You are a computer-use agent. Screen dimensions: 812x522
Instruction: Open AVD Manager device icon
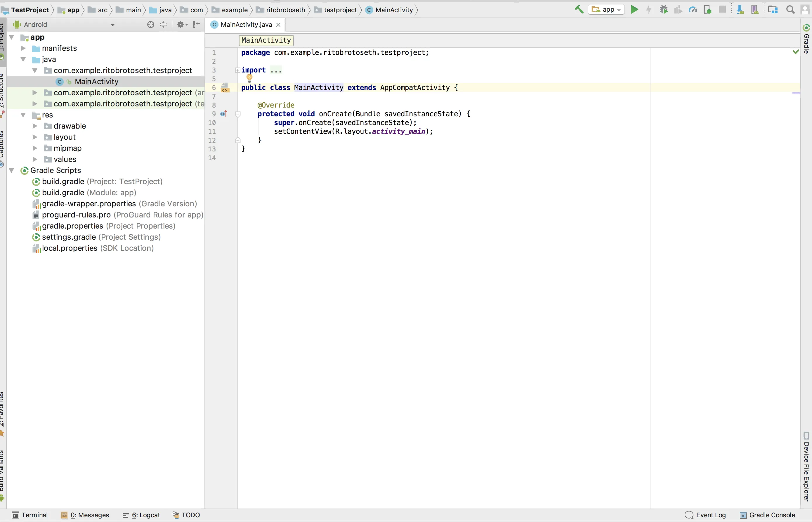click(x=754, y=9)
